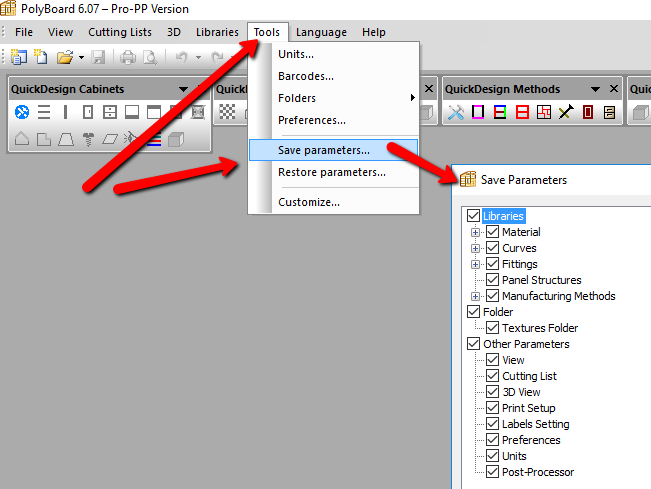Click the plinth icon in QuickDesign Cabinets

(x=132, y=112)
